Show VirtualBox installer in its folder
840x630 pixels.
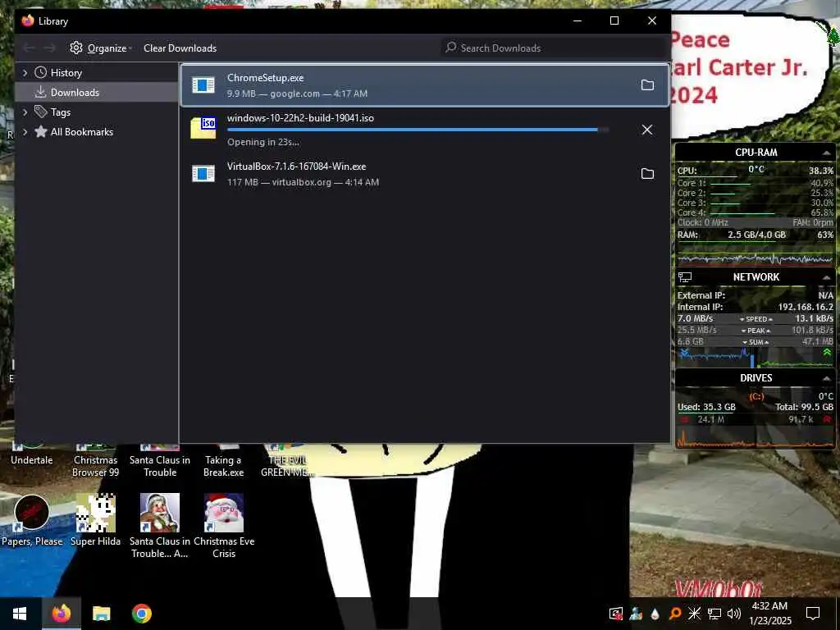click(x=647, y=174)
